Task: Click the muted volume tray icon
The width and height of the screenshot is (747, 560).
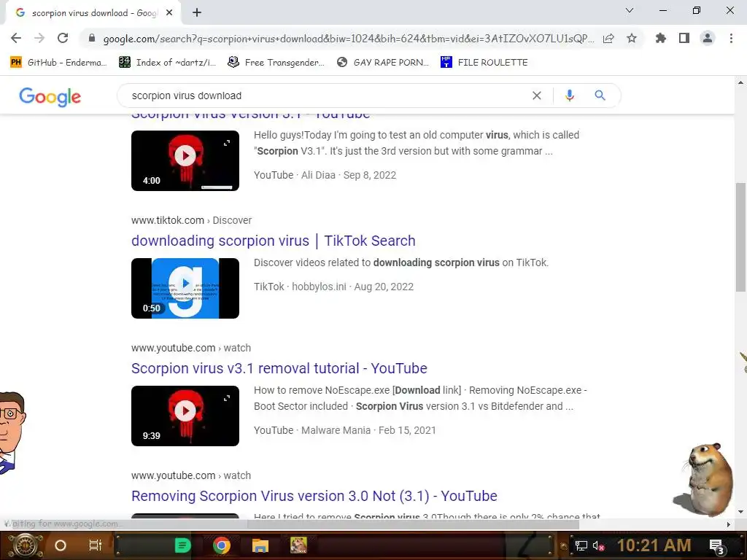Action: (598, 546)
